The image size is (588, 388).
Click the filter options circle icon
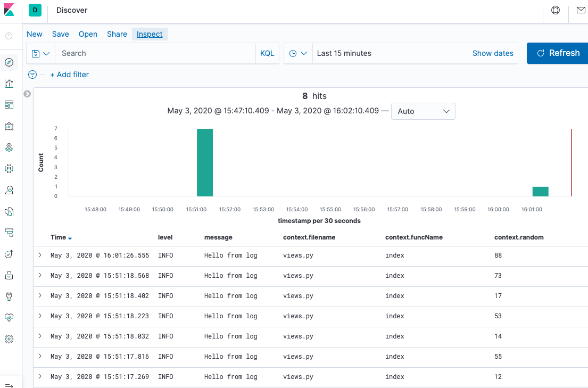[x=32, y=75]
